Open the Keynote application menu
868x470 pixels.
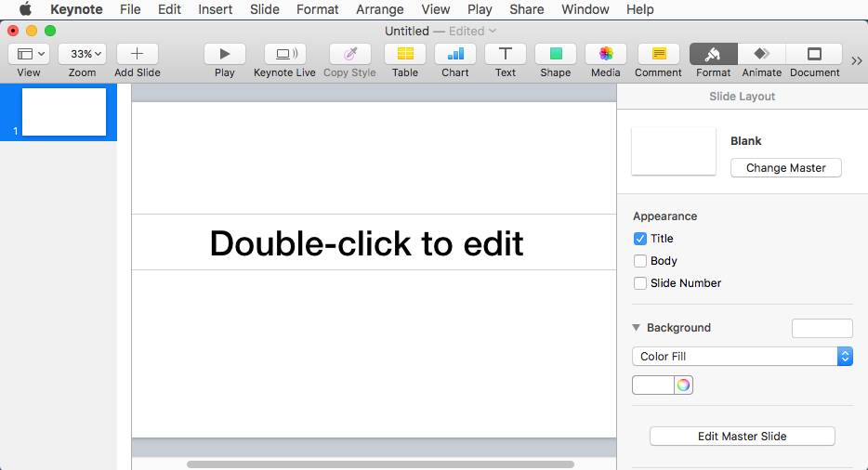tap(76, 9)
